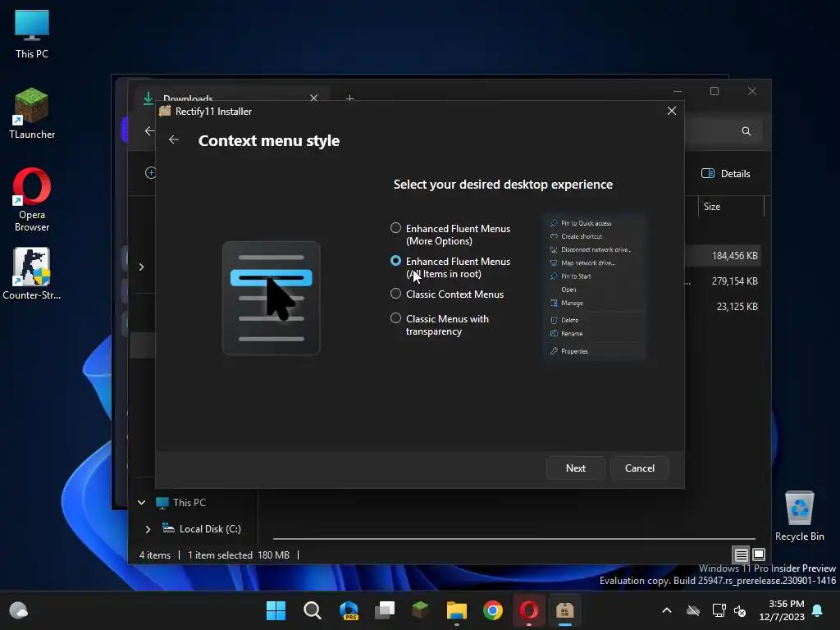Open Opera from the taskbar
The width and height of the screenshot is (840, 630).
tap(529, 610)
